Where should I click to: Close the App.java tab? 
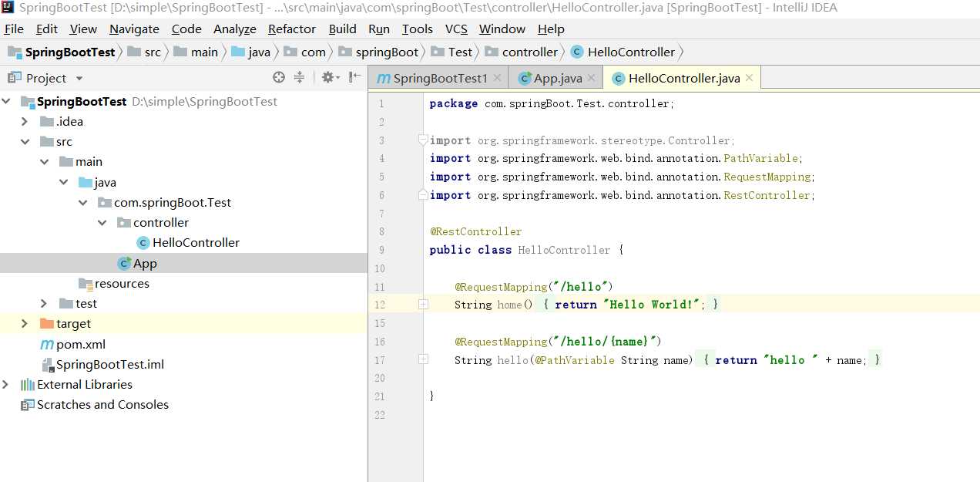point(591,78)
